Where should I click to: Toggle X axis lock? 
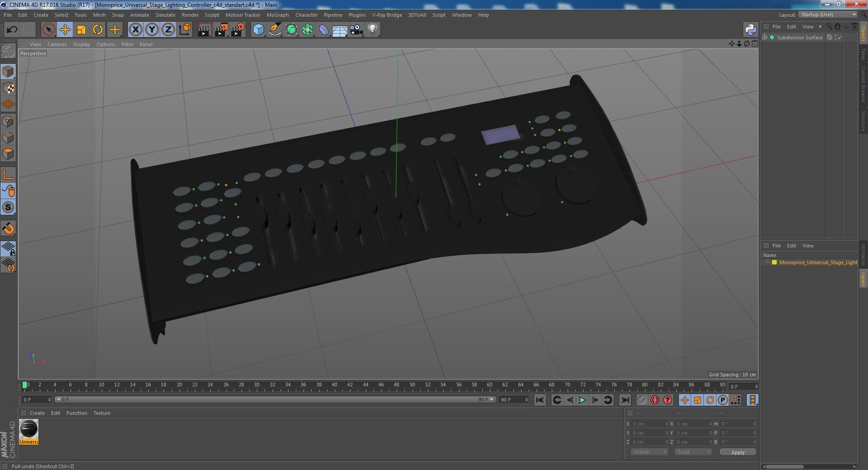coord(135,30)
